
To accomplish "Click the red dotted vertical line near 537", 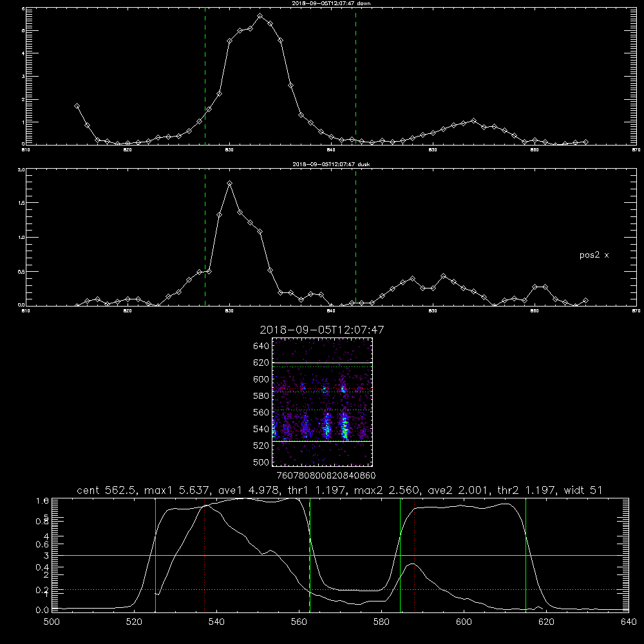I will 205,554.
